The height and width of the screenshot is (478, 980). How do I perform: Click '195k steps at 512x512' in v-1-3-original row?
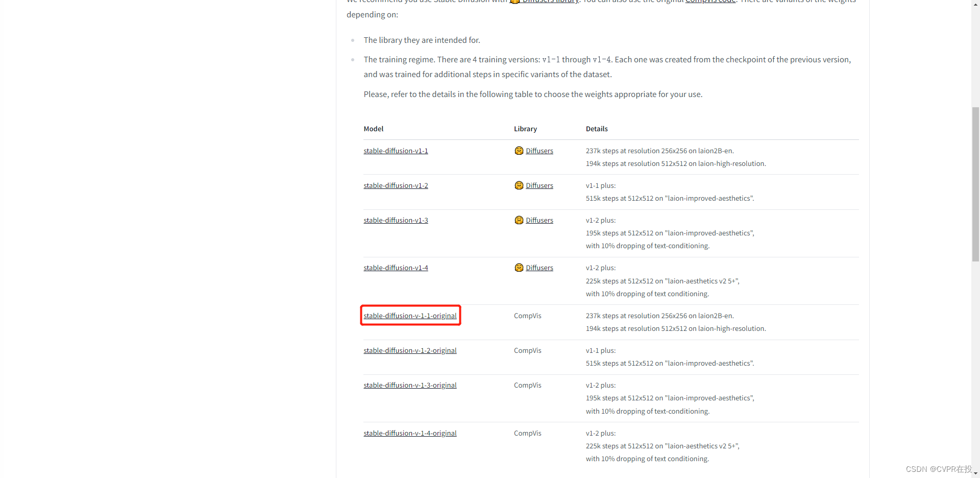click(x=670, y=398)
